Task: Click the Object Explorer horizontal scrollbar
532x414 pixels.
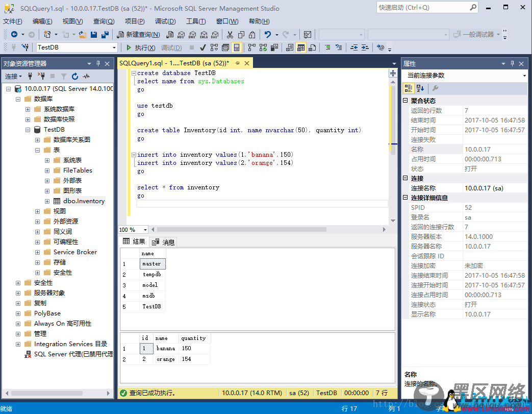Action: point(47,393)
